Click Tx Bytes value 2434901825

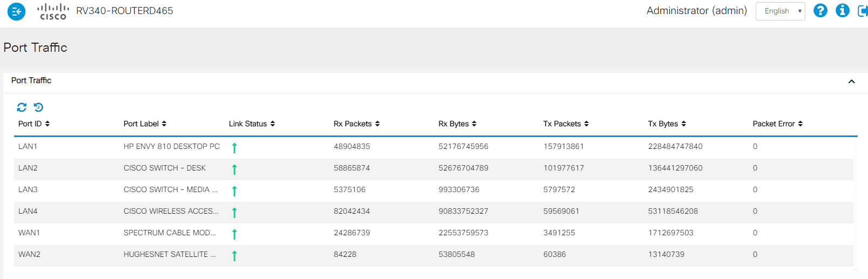click(671, 189)
